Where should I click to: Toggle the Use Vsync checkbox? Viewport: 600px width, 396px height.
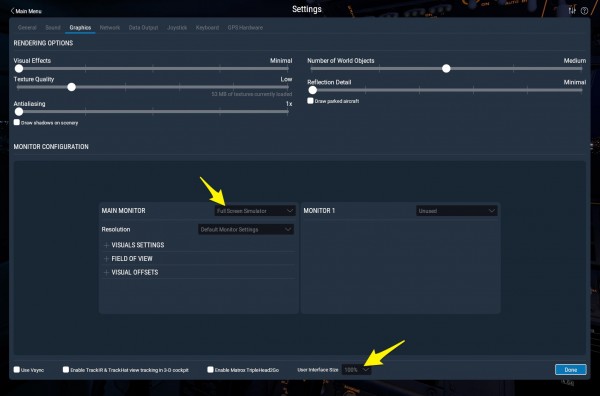click(16, 370)
